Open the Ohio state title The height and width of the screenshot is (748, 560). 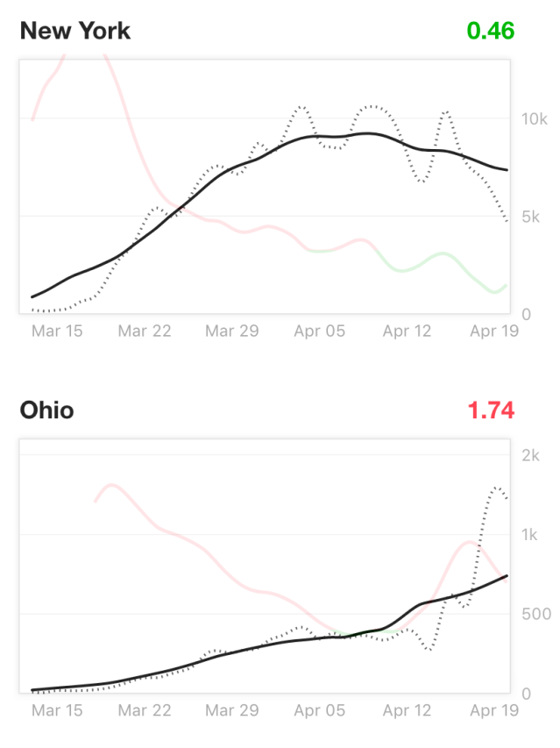(x=46, y=410)
